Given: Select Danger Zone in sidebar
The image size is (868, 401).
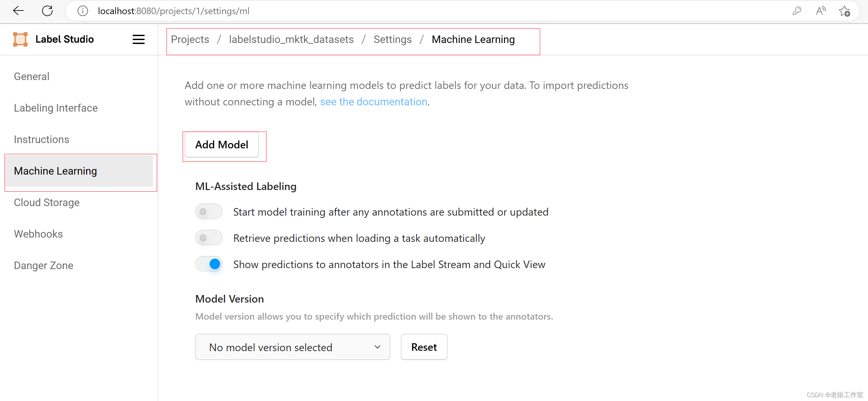Looking at the screenshot, I should coord(43,265).
